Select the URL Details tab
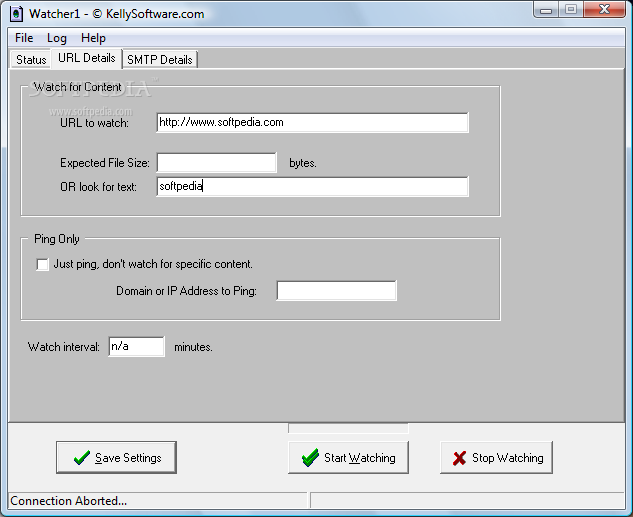The image size is (633, 517). coord(86,58)
